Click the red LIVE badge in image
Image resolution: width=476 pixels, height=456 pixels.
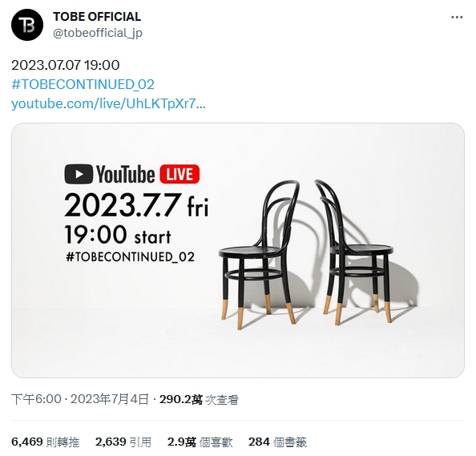click(x=180, y=174)
